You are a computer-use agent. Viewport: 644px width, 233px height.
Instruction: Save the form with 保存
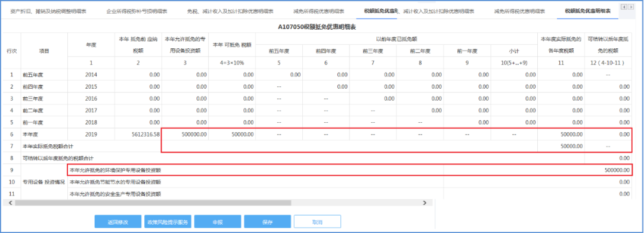pyautogui.click(x=267, y=222)
